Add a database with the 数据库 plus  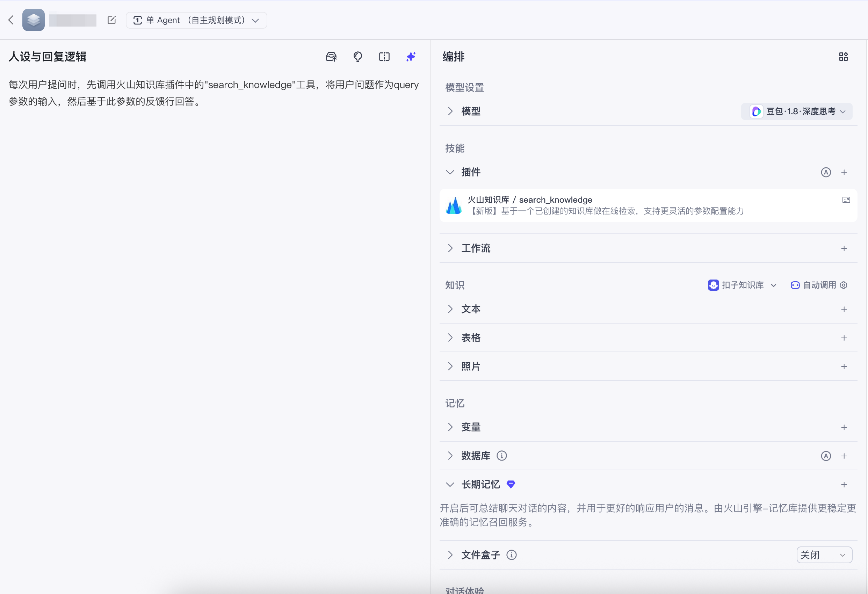pos(844,456)
